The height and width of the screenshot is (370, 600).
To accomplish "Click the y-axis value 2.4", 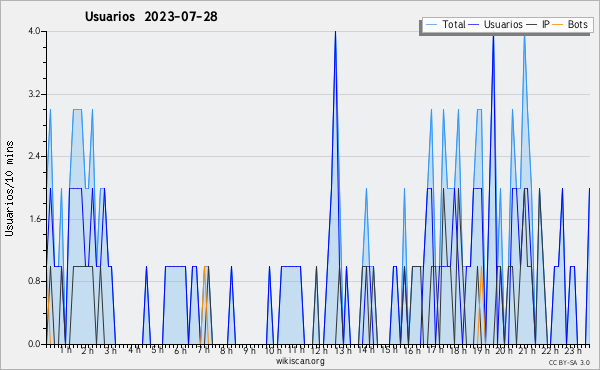I will (34, 156).
